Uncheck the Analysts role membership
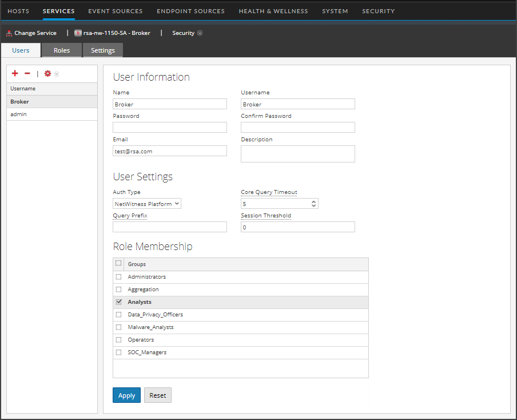The width and height of the screenshot is (517, 420). (118, 302)
